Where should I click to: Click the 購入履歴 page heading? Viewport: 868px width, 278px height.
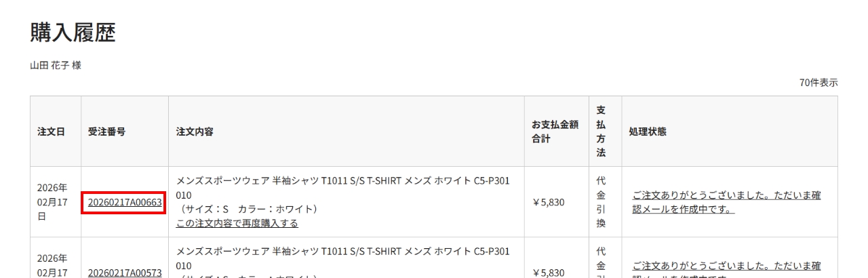(73, 33)
